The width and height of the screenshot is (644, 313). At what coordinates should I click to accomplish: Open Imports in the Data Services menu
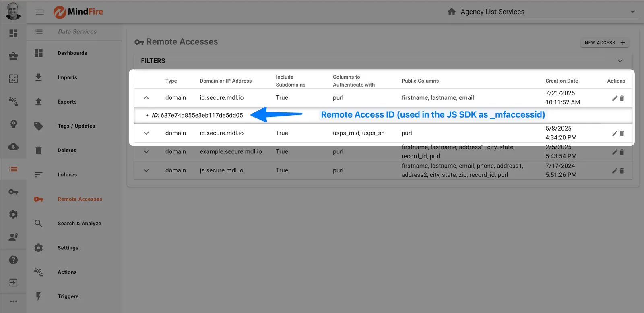pyautogui.click(x=67, y=77)
